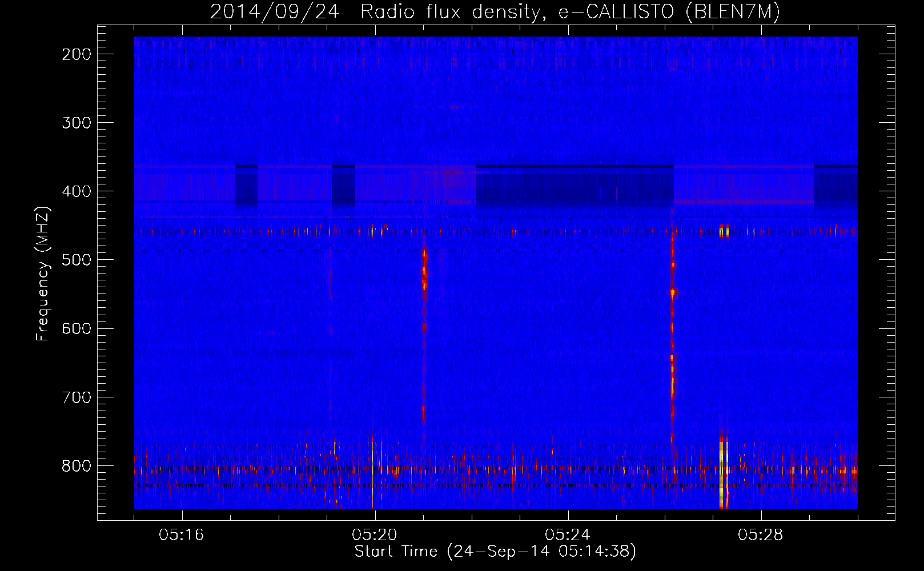The image size is (924, 571).
Task: Click the 800 frequency tick label
Action: click(x=76, y=465)
